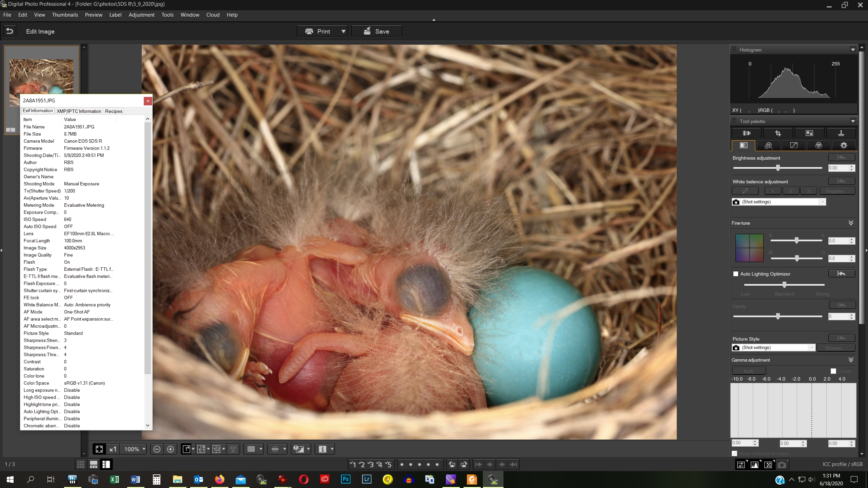868x488 pixels.
Task: Expand the white balance Shot settings dropdown
Action: coord(822,202)
